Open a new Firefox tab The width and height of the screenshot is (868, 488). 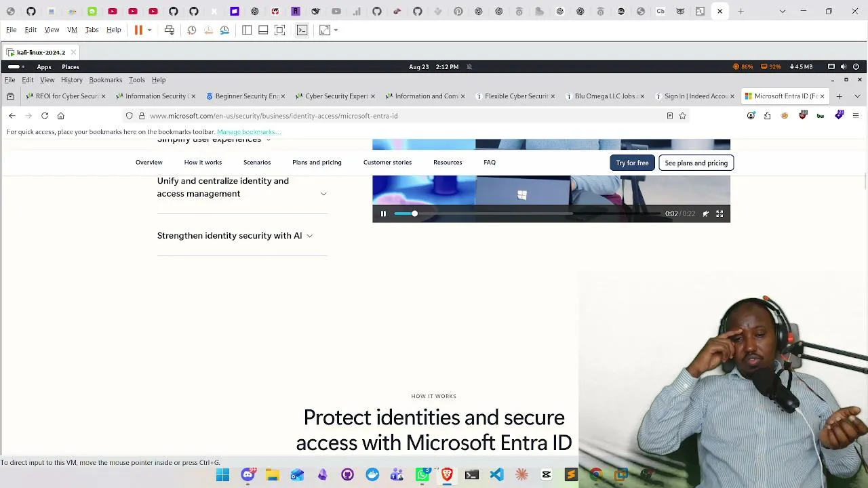point(839,96)
